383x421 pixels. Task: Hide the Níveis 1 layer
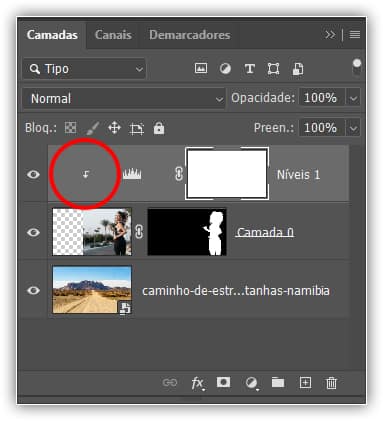pos(33,174)
